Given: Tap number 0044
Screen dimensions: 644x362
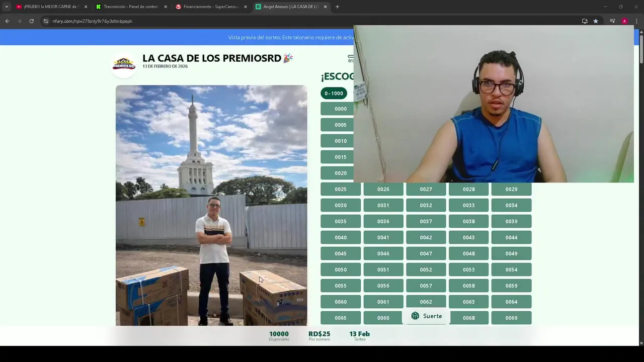Looking at the screenshot, I should (511, 237).
